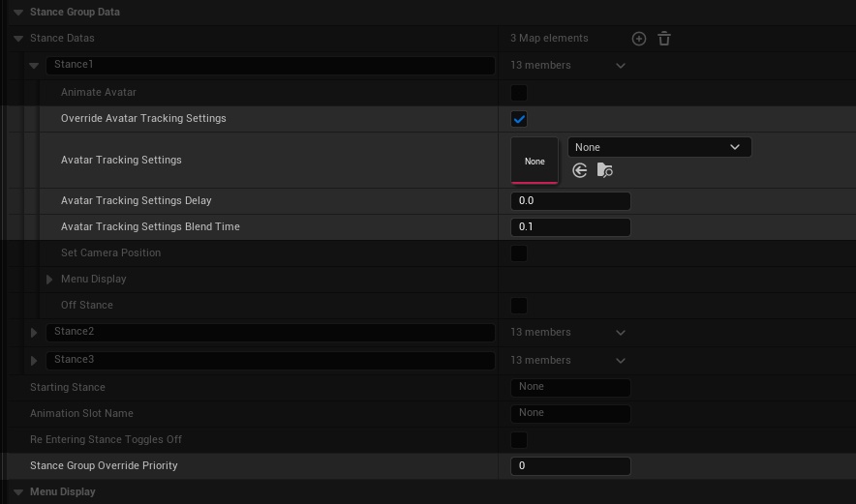Viewport: 856px width, 504px height.
Task: Expand the nested Menu Display row under Stance1
Action: tap(49, 280)
